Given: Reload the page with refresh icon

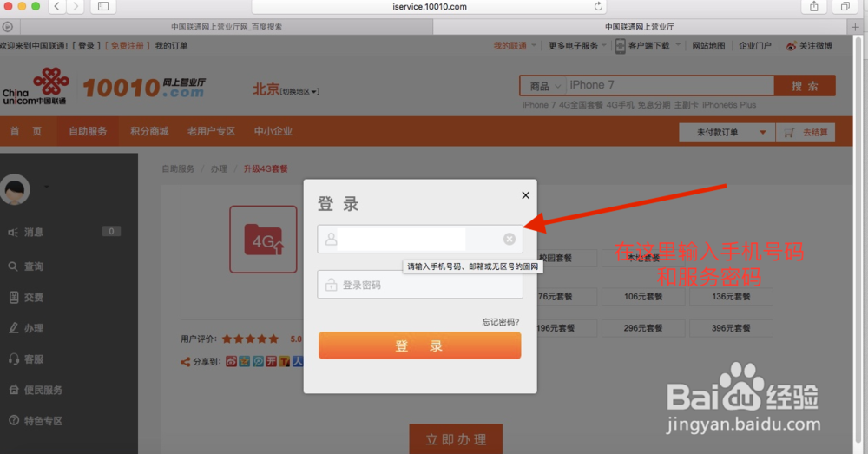Looking at the screenshot, I should click(x=598, y=6).
